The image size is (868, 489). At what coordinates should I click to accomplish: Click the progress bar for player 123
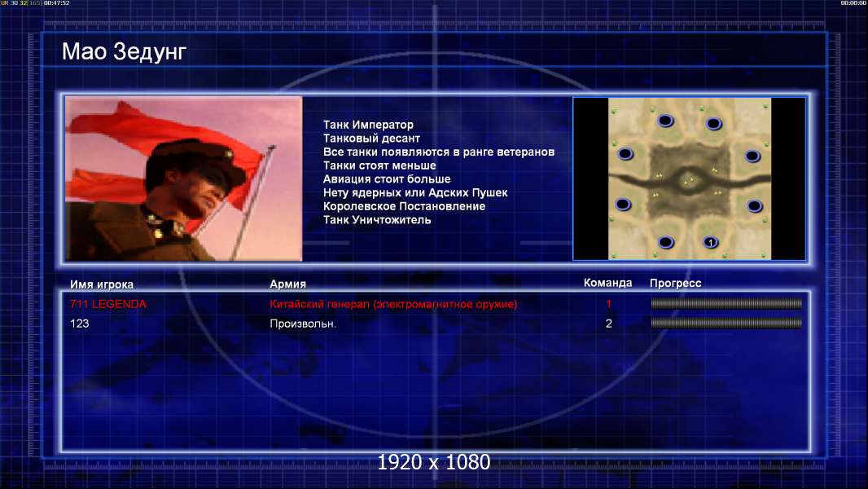click(x=726, y=323)
